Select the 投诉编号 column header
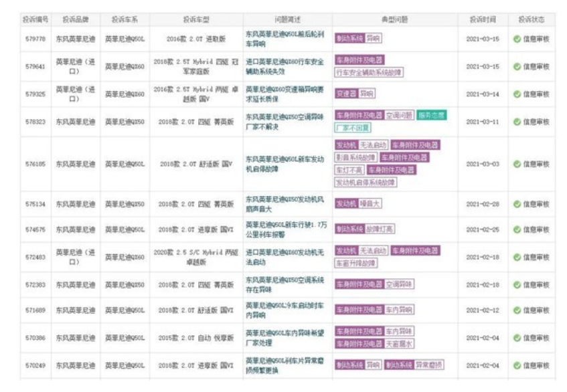 (35, 19)
